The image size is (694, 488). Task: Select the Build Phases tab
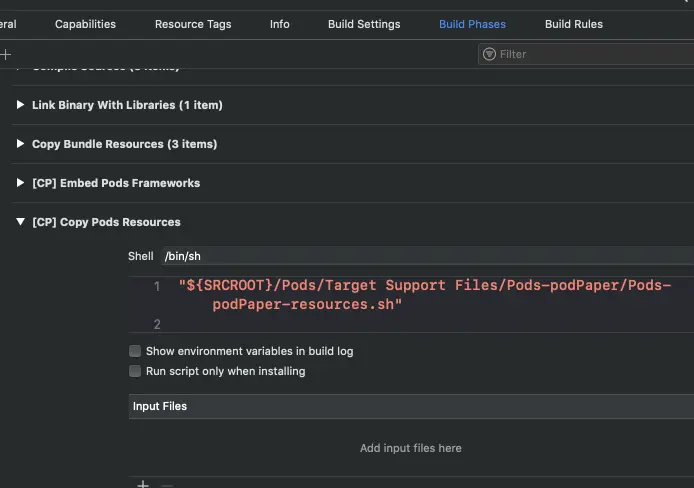pyautogui.click(x=472, y=24)
